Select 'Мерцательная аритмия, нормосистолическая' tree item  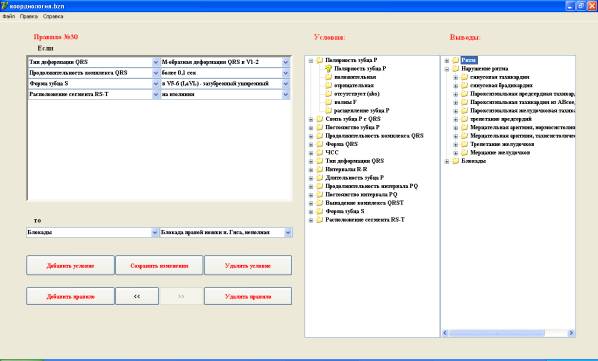pyautogui.click(x=522, y=127)
